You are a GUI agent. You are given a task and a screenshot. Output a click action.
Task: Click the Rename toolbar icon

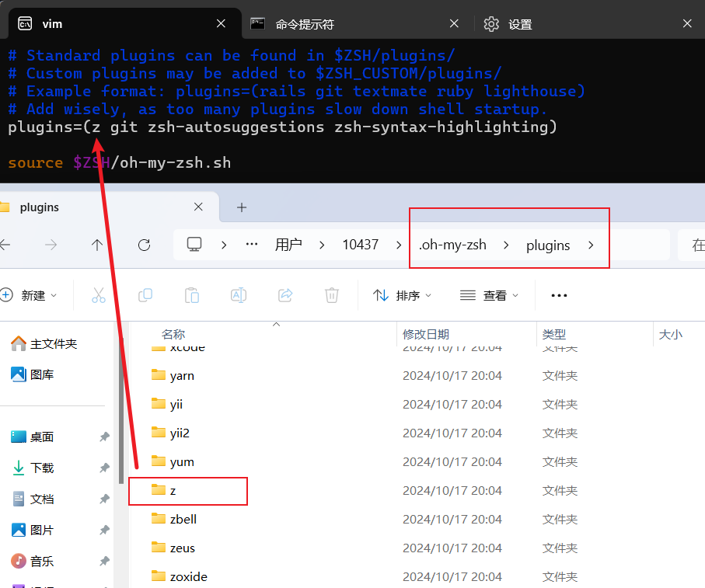tap(239, 295)
